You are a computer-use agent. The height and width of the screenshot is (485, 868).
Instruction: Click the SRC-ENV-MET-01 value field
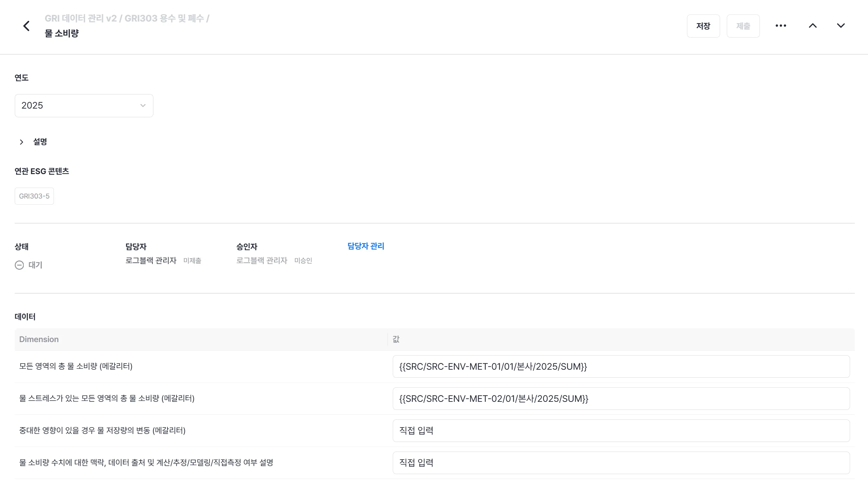click(621, 366)
